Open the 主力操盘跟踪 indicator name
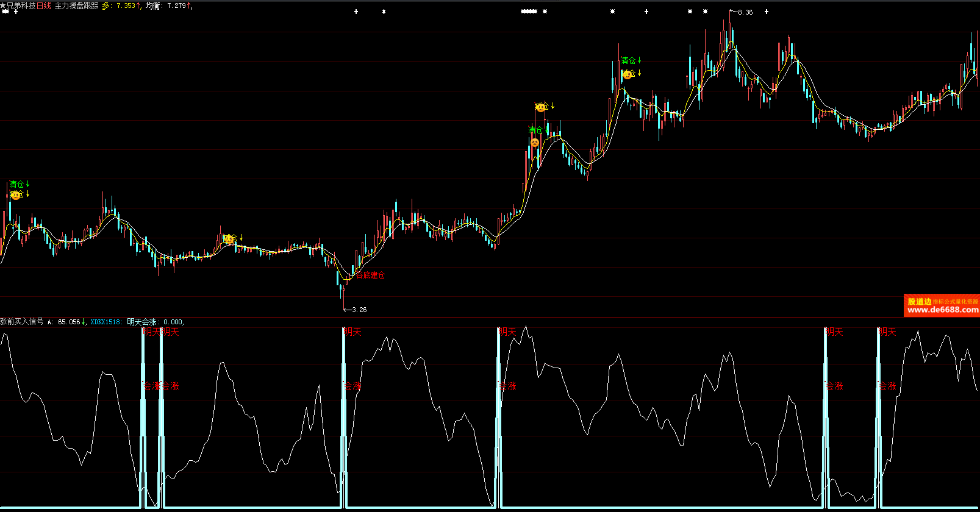Image resolution: width=980 pixels, height=512 pixels. point(76,5)
